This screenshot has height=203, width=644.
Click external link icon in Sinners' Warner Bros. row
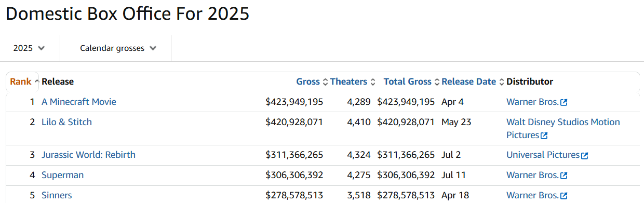click(x=564, y=196)
